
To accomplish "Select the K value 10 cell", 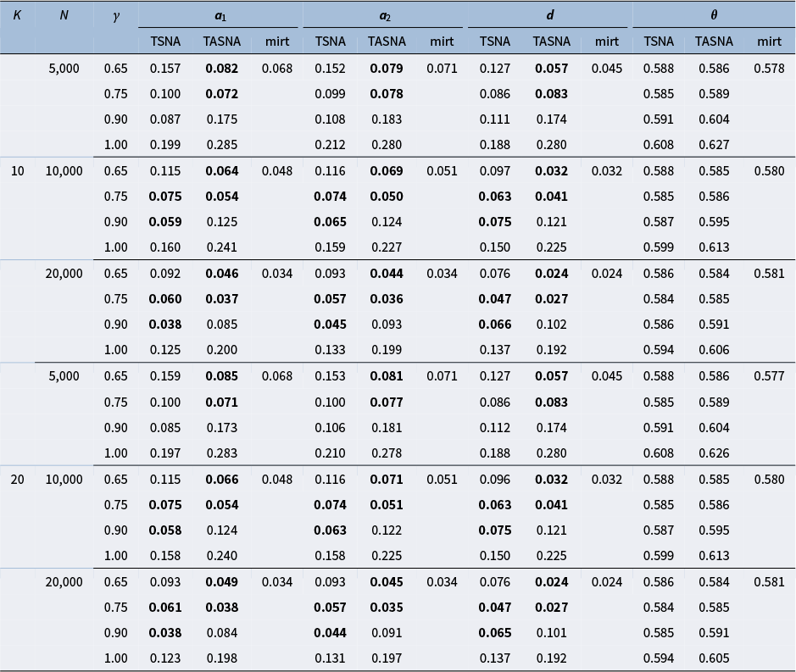I will (x=17, y=171).
